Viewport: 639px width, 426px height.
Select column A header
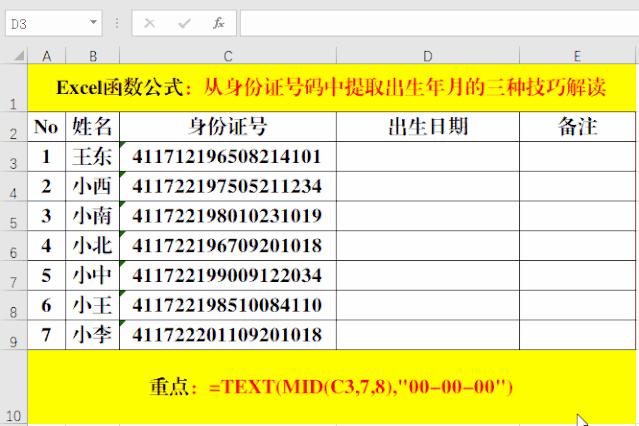46,55
